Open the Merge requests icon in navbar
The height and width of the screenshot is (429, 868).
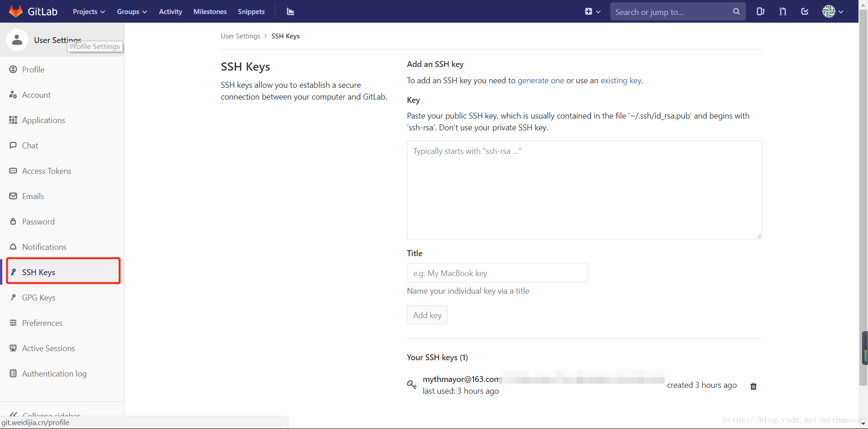pyautogui.click(x=783, y=11)
